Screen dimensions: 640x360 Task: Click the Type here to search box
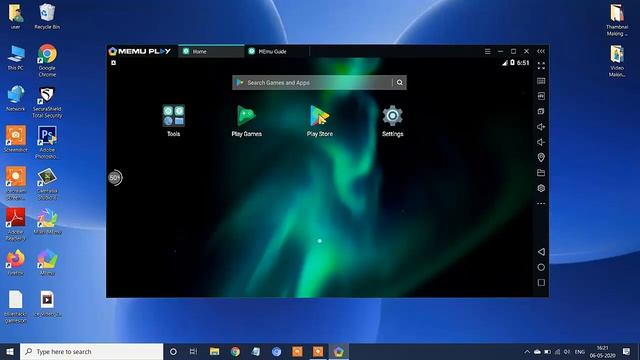(x=91, y=351)
